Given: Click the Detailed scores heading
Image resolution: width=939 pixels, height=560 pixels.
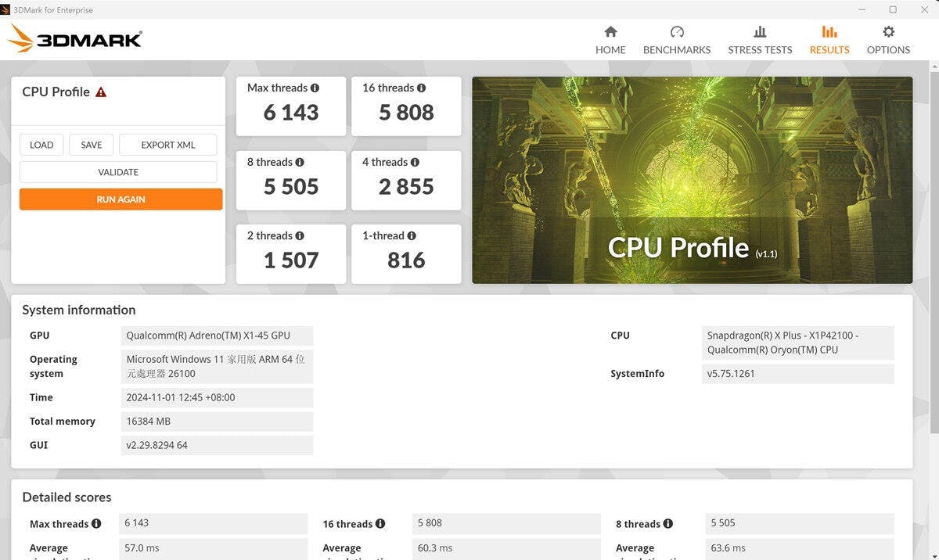Looking at the screenshot, I should pos(67,497).
